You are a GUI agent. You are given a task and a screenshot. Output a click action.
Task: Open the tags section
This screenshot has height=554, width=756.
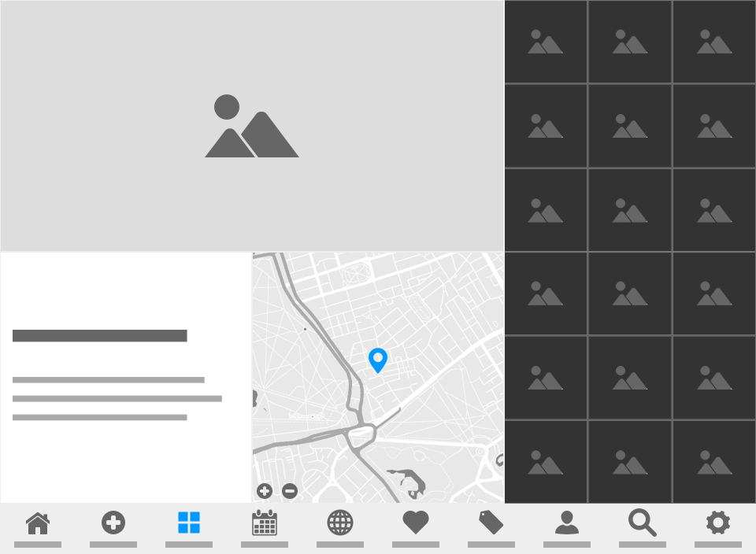pos(491,522)
